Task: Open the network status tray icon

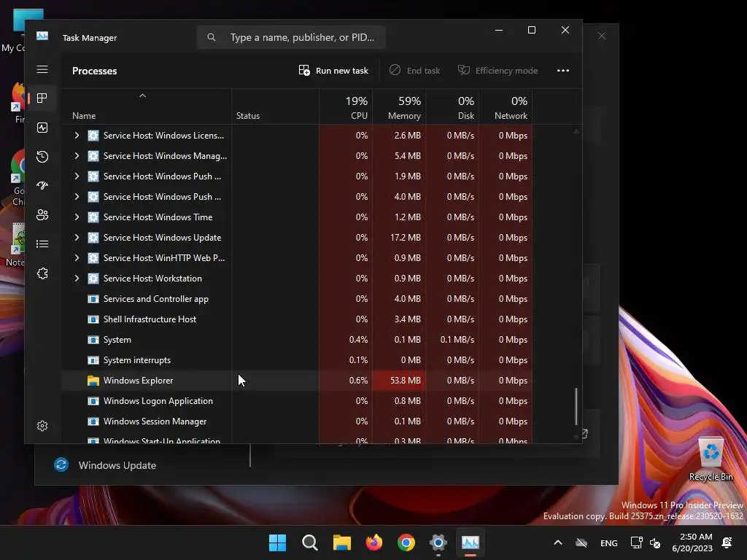Action: 636,542
